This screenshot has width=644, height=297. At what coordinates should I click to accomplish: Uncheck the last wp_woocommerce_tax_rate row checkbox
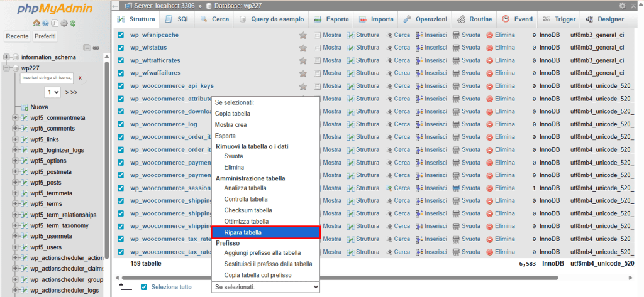[120, 252]
